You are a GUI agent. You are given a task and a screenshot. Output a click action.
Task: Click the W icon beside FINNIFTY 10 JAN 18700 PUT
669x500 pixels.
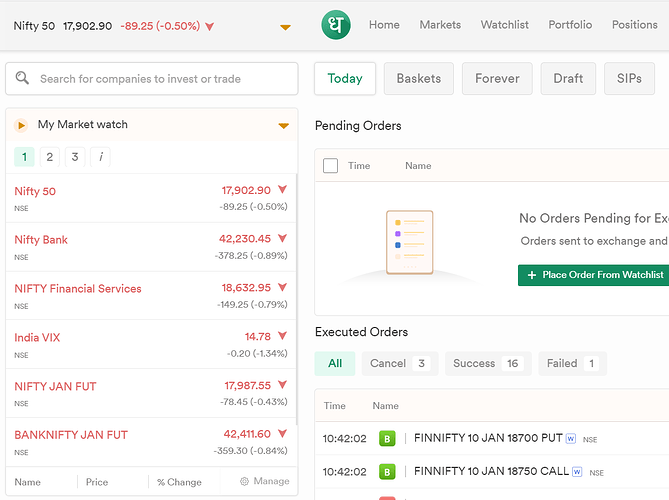pyautogui.click(x=571, y=439)
